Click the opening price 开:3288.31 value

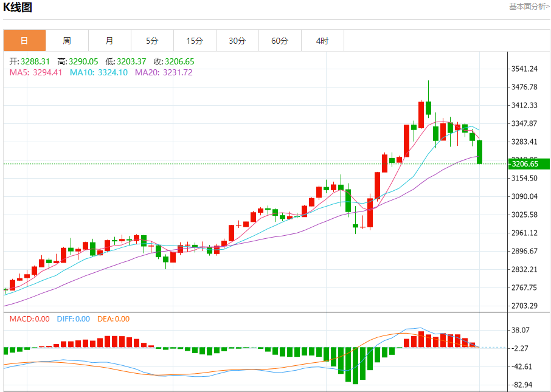28,61
